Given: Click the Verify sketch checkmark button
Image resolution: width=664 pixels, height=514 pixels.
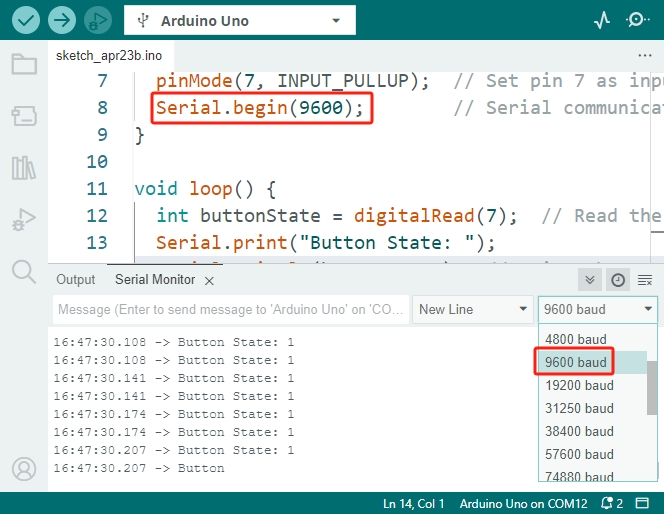Looking at the screenshot, I should click(26, 20).
